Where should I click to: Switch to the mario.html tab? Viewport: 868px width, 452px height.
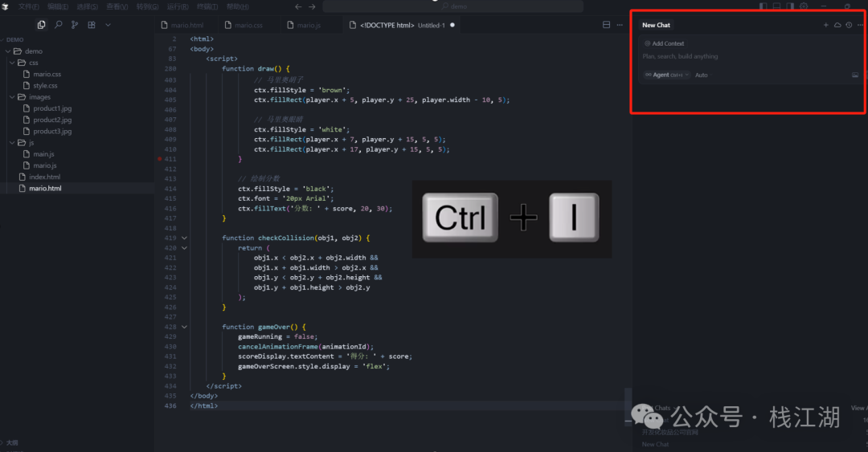click(x=186, y=25)
